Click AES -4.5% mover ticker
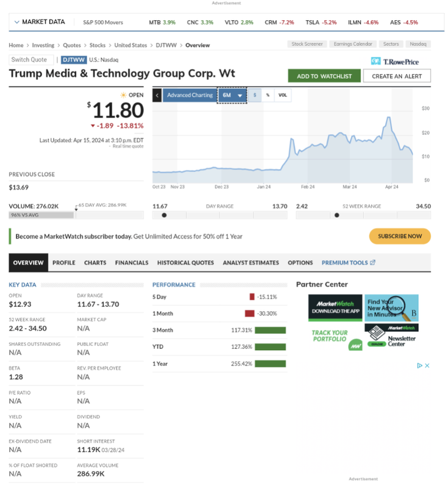This screenshot has height=488, width=448. (404, 23)
